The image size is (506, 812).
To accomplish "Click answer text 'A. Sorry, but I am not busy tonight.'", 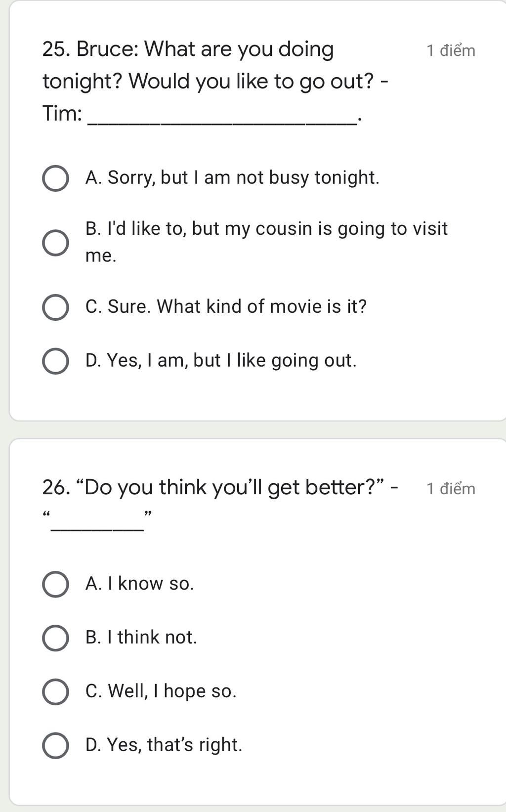I will (232, 178).
